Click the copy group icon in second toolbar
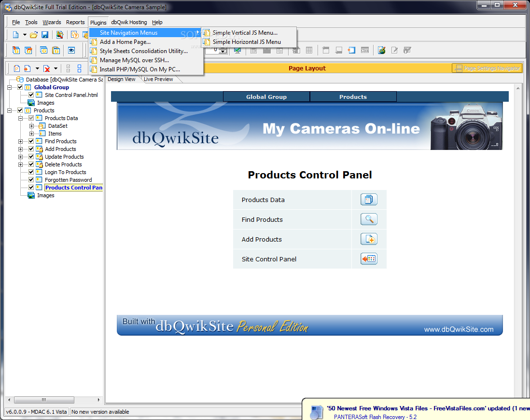The width and height of the screenshot is (530, 420). pos(43,50)
